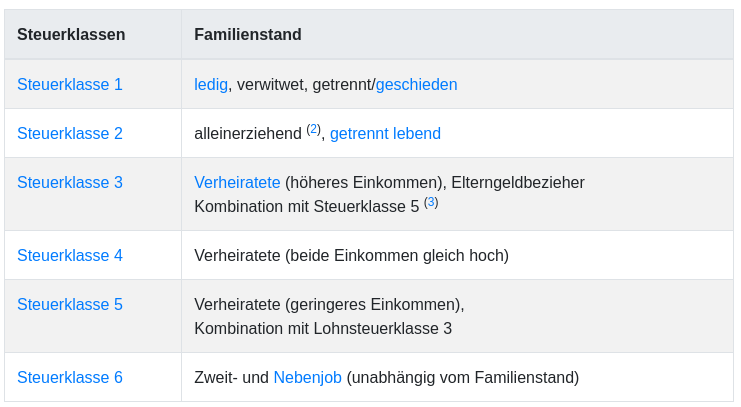The height and width of the screenshot is (407, 741).
Task: Click 'Elterngeldbezieher' text in Steuerklasse 3 row
Action: (518, 183)
